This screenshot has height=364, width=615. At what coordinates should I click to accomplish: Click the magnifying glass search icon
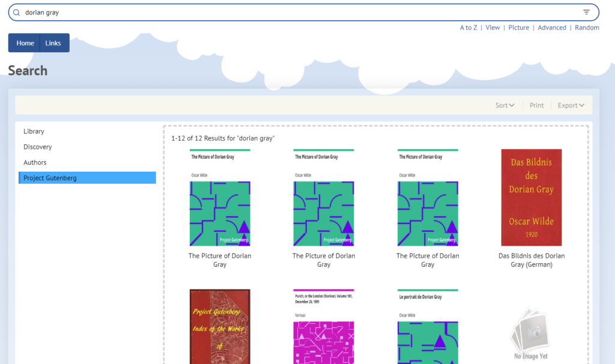point(17,13)
